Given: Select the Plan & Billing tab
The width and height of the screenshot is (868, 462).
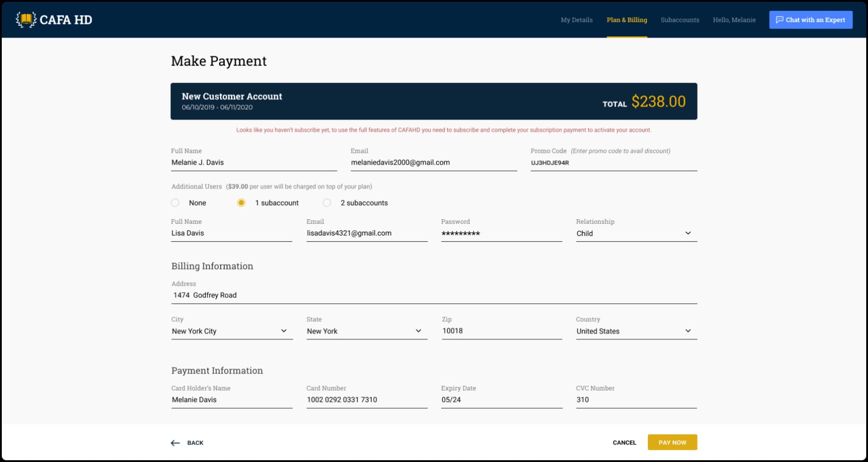Looking at the screenshot, I should click(627, 19).
